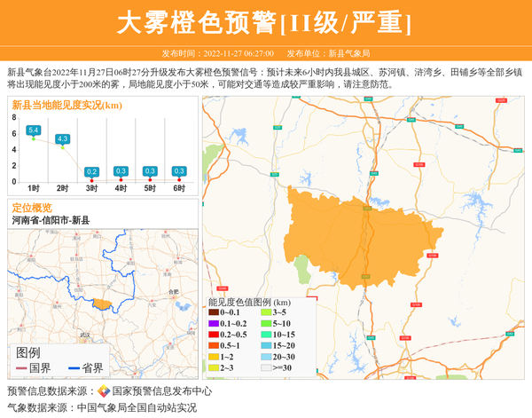
Task: Select the 20~30 light blue legend swatch
Action: pos(266,357)
